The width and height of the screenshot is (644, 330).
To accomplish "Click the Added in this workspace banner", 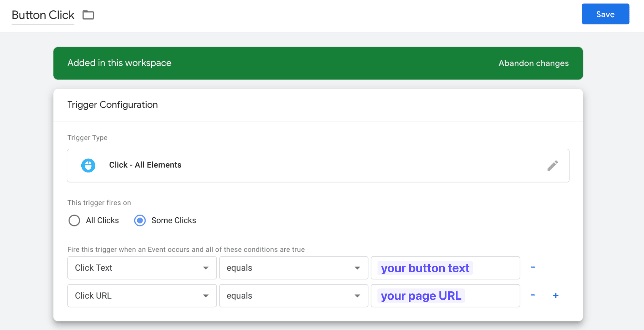I will click(x=119, y=63).
